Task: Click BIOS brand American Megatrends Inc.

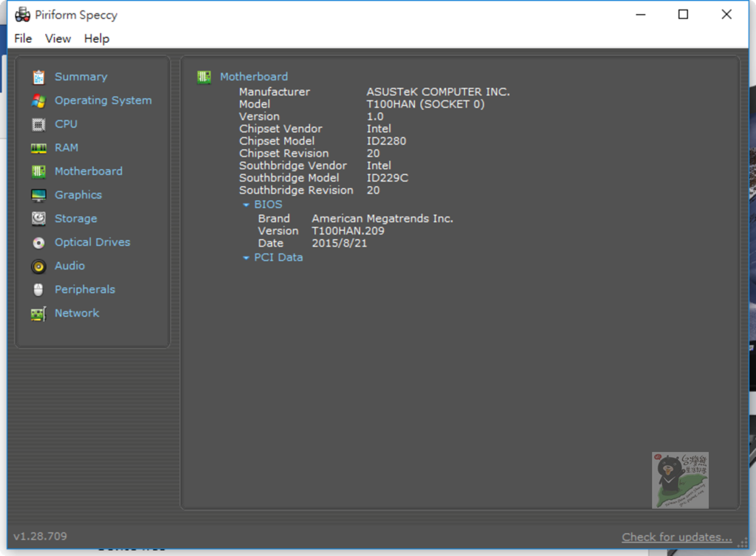Action: [382, 219]
